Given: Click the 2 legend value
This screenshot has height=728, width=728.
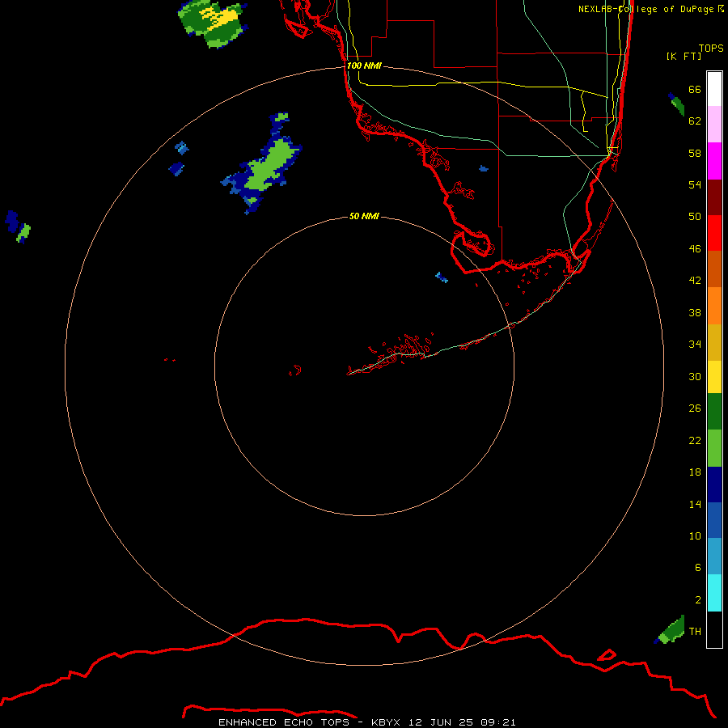Looking at the screenshot, I should click(x=697, y=600).
